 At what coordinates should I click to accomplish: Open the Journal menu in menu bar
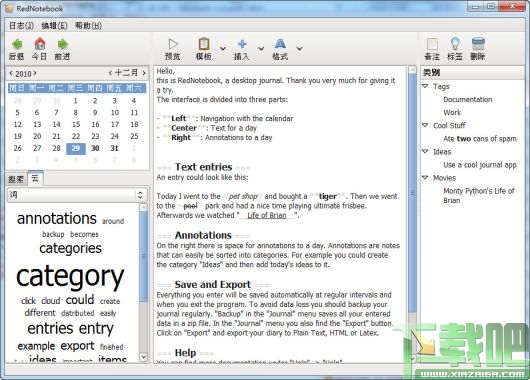point(21,26)
